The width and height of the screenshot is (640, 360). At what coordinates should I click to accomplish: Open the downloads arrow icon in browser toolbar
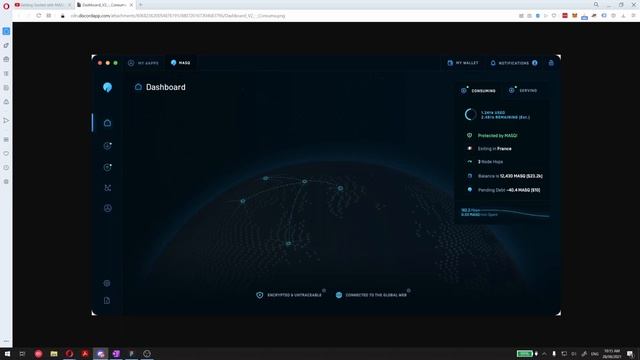click(623, 16)
